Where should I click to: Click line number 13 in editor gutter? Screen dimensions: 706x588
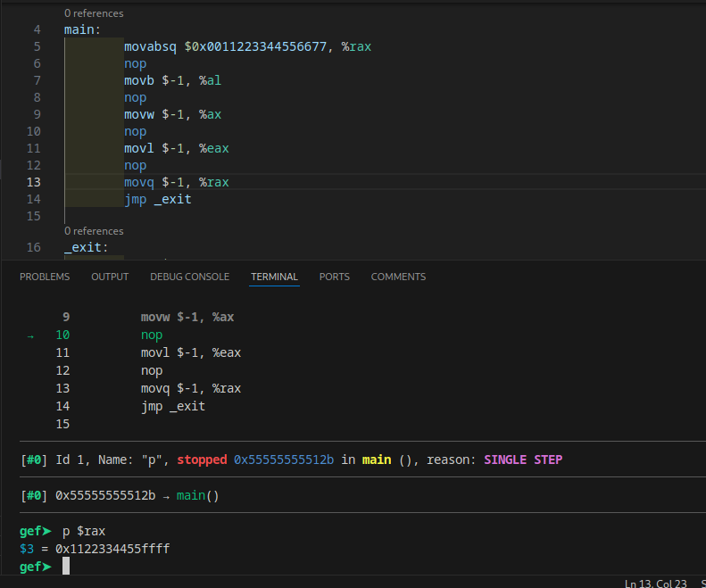pyautogui.click(x=34, y=182)
